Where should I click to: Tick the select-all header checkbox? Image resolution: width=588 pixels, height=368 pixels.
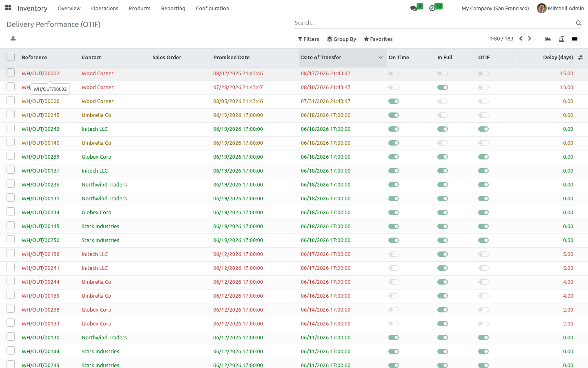tap(11, 57)
